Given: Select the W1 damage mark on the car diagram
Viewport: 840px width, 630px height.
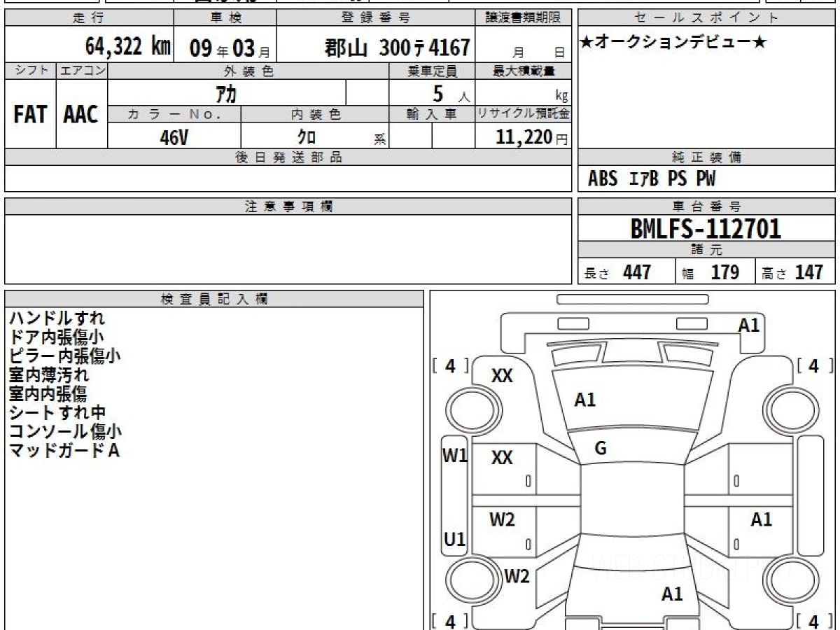Looking at the screenshot, I should [x=455, y=456].
